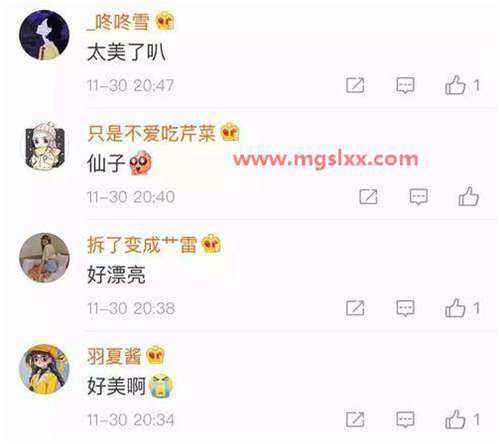Reply to the 好漂亮 comment
The image size is (500, 444).
coord(405,308)
